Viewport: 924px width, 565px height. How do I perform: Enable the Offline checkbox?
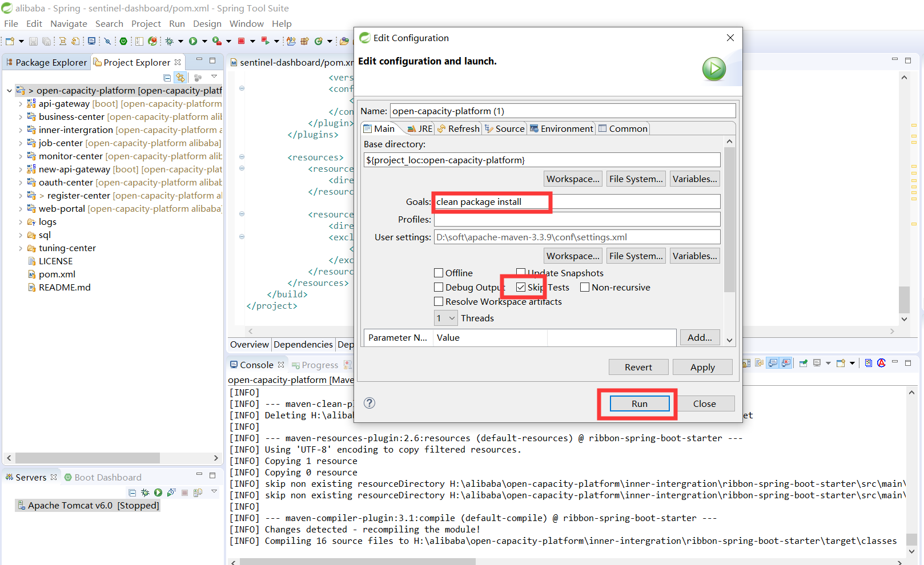439,273
